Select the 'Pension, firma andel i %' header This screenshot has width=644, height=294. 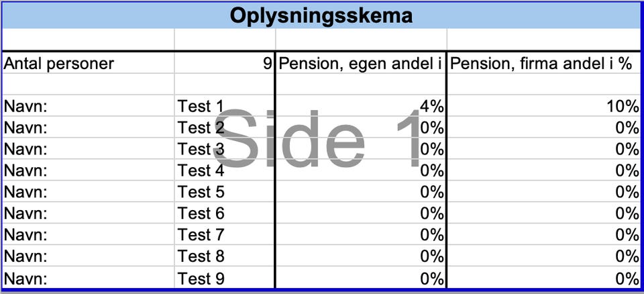tap(541, 64)
